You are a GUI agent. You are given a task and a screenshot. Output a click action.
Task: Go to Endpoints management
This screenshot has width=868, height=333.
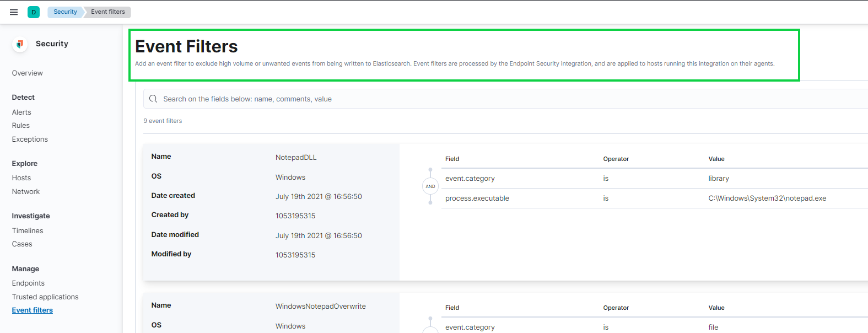pos(28,283)
